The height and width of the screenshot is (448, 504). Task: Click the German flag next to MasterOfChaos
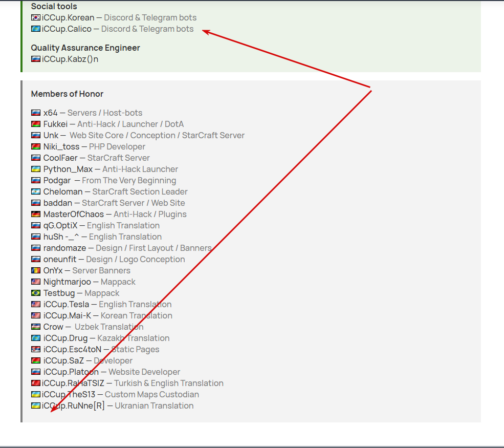pos(36,214)
